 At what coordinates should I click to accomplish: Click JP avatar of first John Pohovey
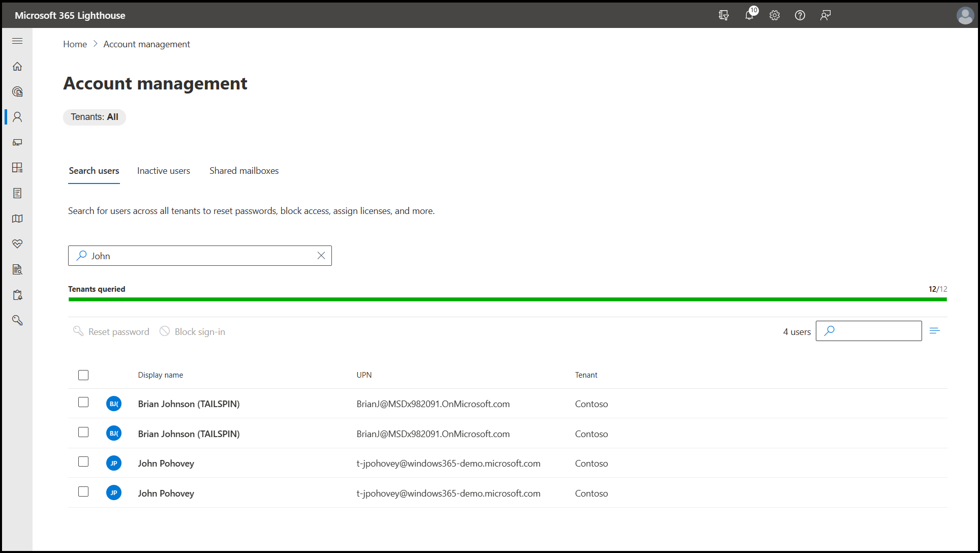click(114, 463)
